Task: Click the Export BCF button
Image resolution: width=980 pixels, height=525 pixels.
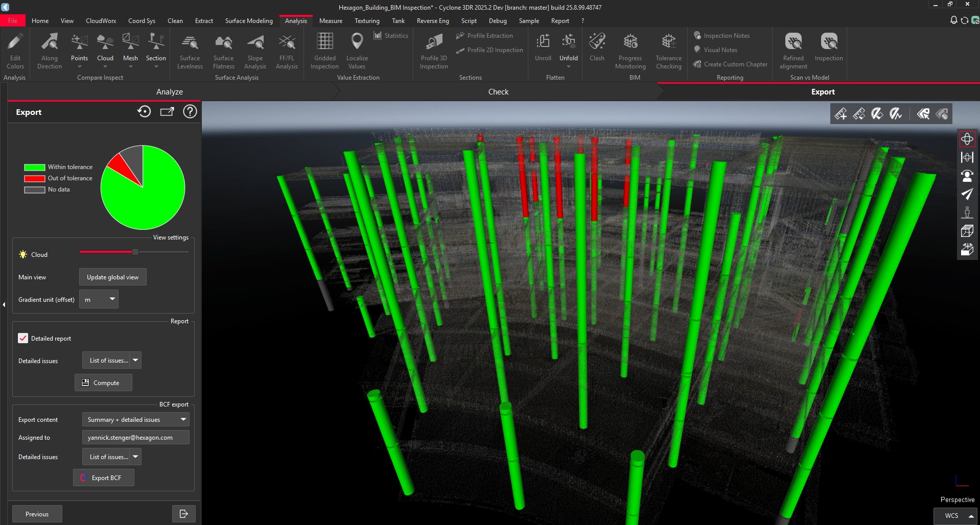Action: tap(103, 478)
